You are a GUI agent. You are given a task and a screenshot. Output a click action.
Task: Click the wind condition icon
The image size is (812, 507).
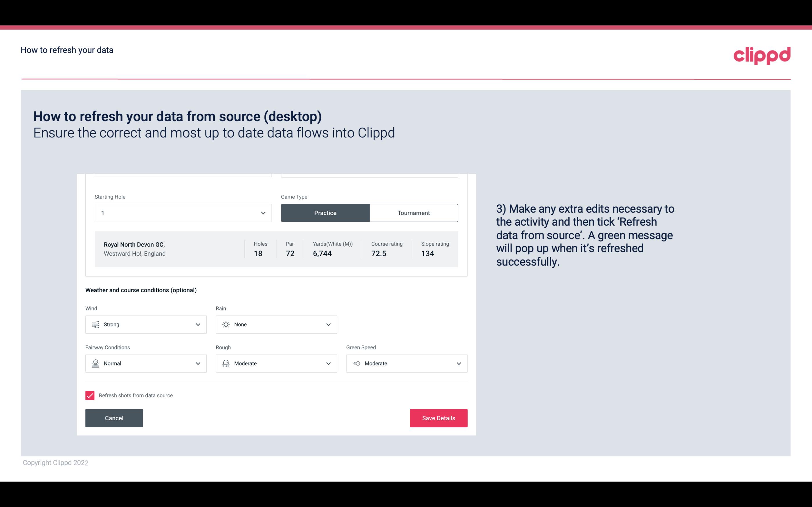click(x=95, y=324)
